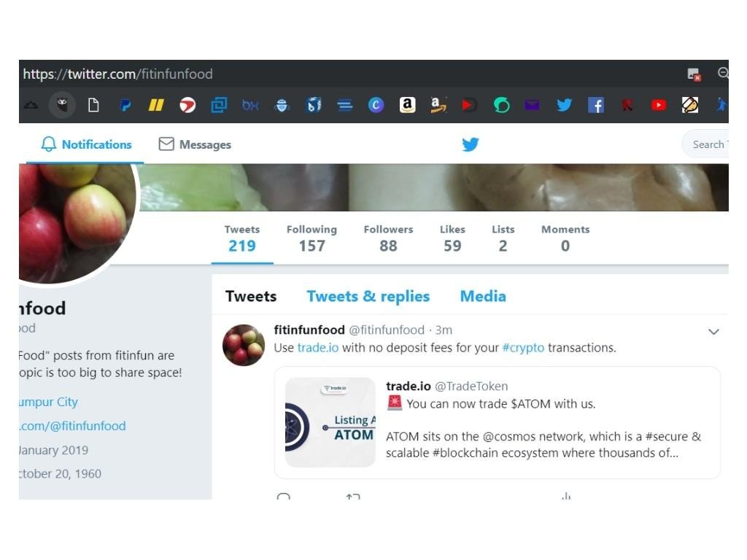Open the quoted trade.io $ATOM tweet text
This screenshot has width=747, height=560.
[x=543, y=428]
